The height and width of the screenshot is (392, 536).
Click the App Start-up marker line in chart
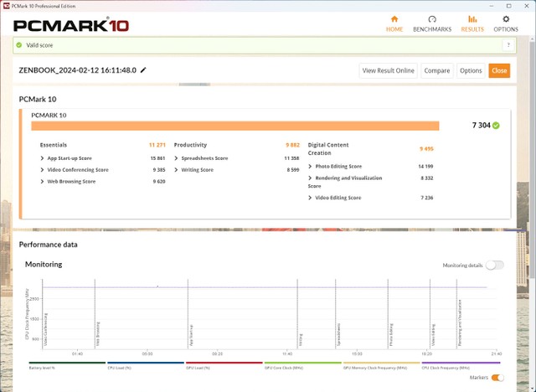[x=188, y=314]
